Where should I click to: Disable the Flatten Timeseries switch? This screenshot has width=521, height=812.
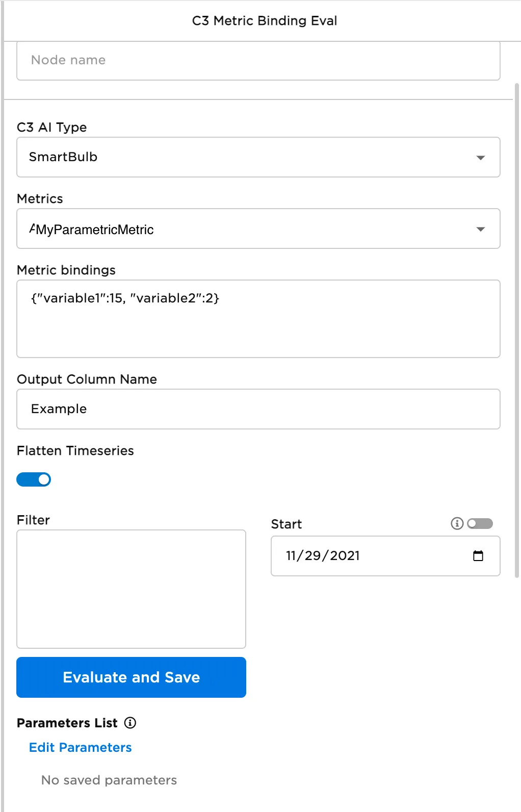(34, 479)
